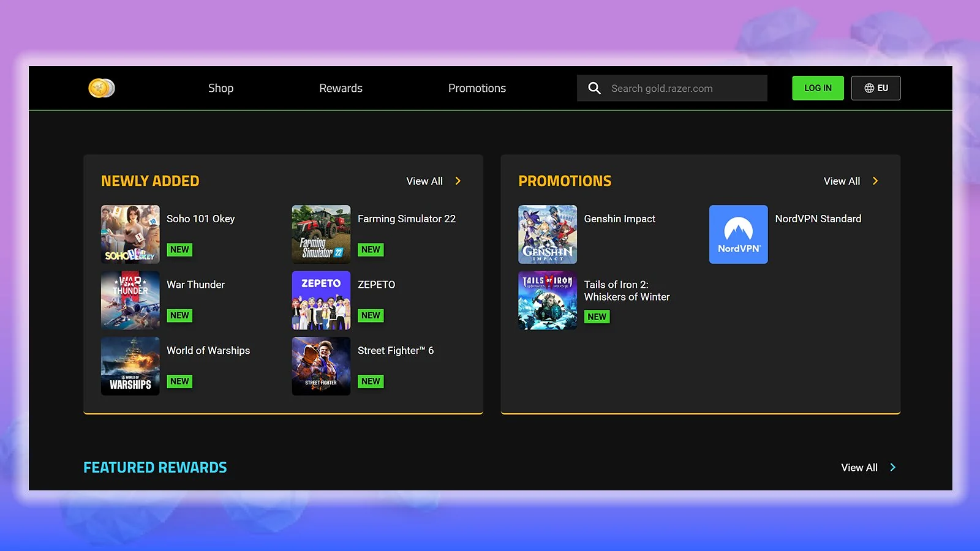The height and width of the screenshot is (551, 980).
Task: Open the NordVPN logo tile
Action: pos(739,234)
